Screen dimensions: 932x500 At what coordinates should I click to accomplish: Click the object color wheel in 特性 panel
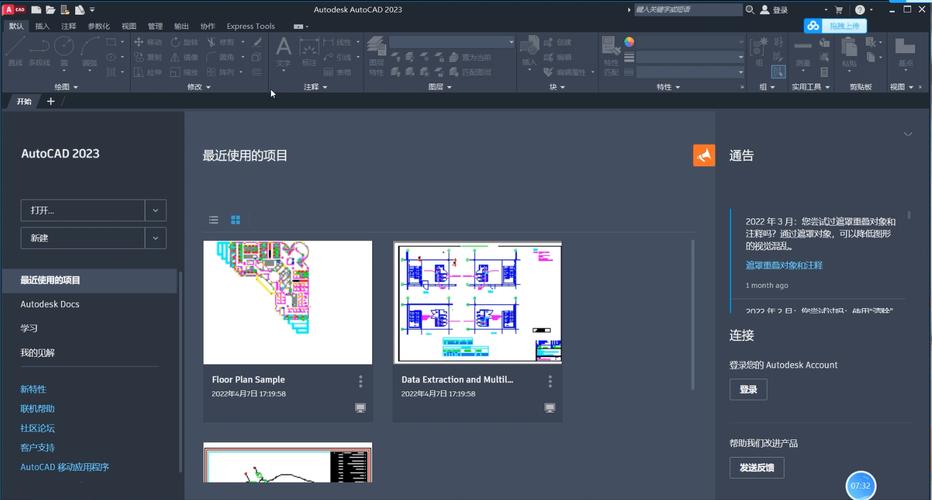[x=629, y=43]
